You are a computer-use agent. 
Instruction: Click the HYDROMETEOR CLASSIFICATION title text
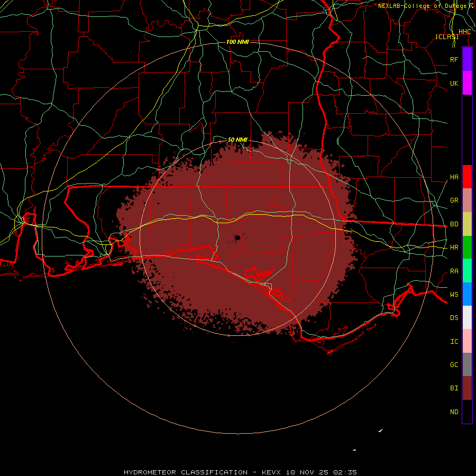point(186,472)
